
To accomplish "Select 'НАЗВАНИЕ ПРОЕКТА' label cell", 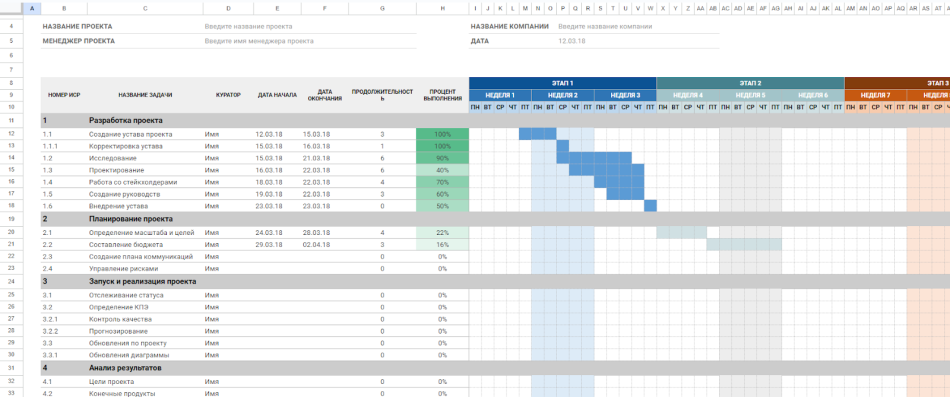I will pos(77,27).
